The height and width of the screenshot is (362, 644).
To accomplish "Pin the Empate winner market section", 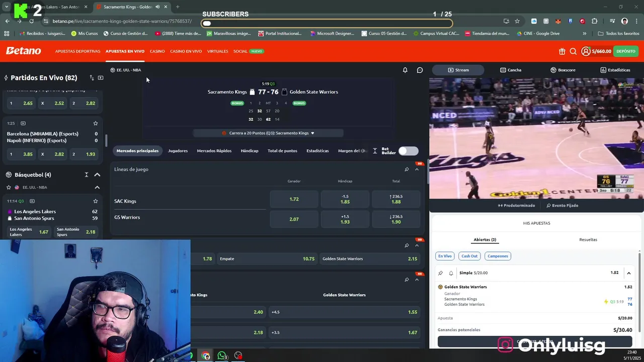I will (407, 245).
